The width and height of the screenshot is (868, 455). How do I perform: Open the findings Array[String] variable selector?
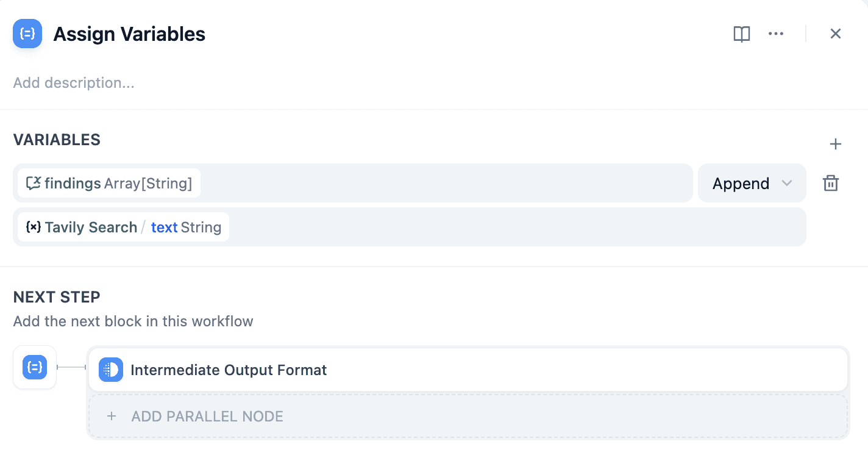(110, 183)
